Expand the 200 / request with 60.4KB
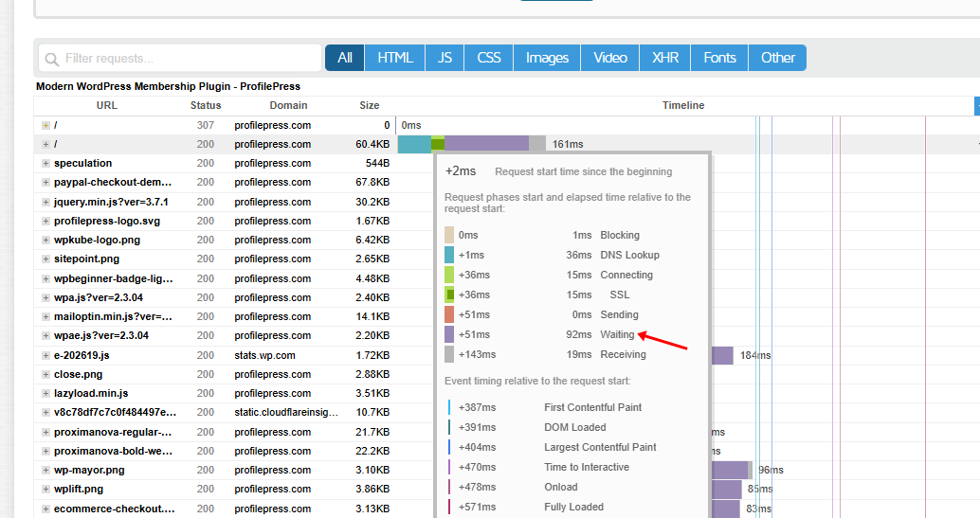This screenshot has width=980, height=518. tap(45, 144)
